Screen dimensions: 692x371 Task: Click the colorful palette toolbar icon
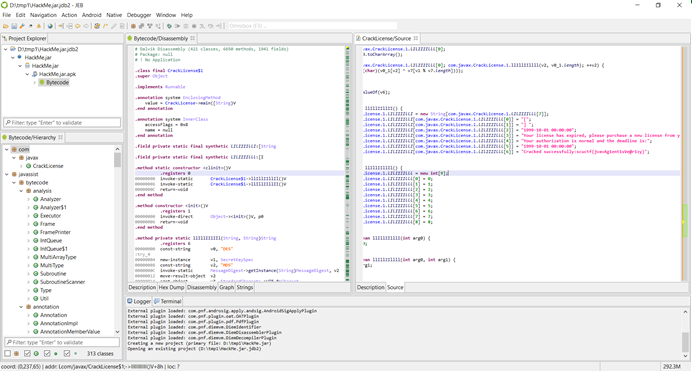[97, 26]
